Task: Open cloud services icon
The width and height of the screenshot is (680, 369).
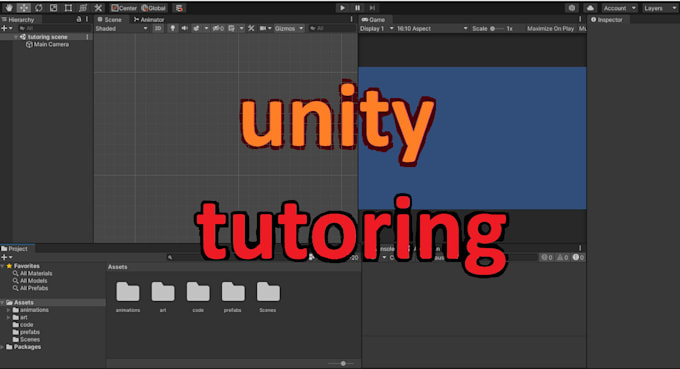Action: [x=590, y=8]
